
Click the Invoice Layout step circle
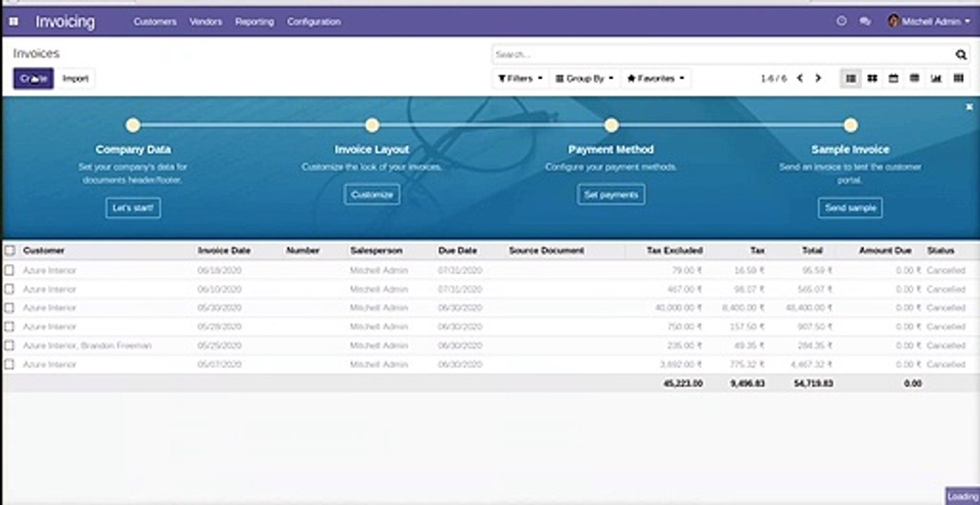coord(372,126)
